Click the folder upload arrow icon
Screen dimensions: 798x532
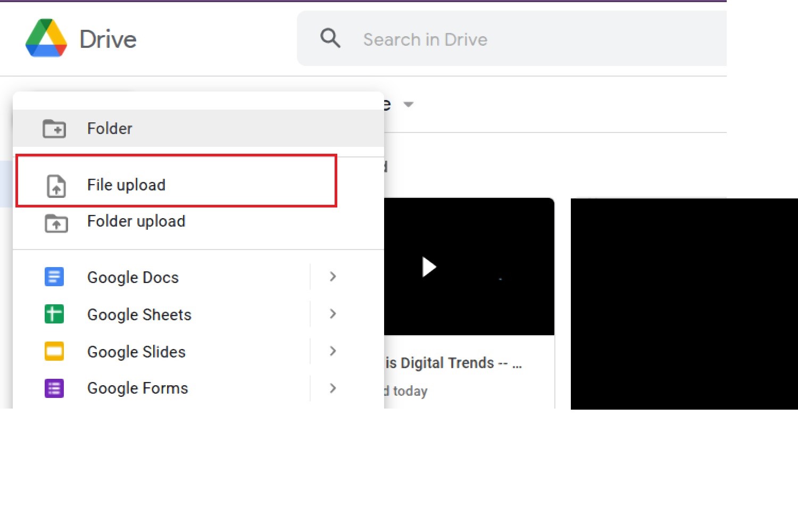click(x=56, y=223)
